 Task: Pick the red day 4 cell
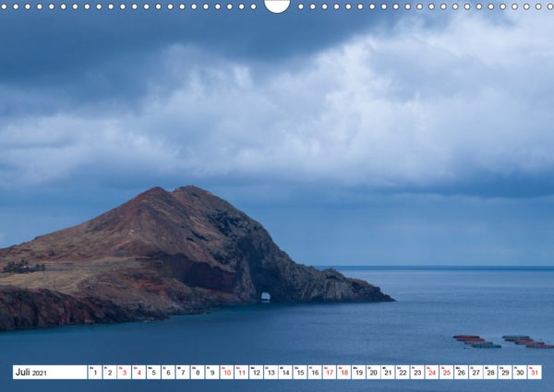(138, 373)
